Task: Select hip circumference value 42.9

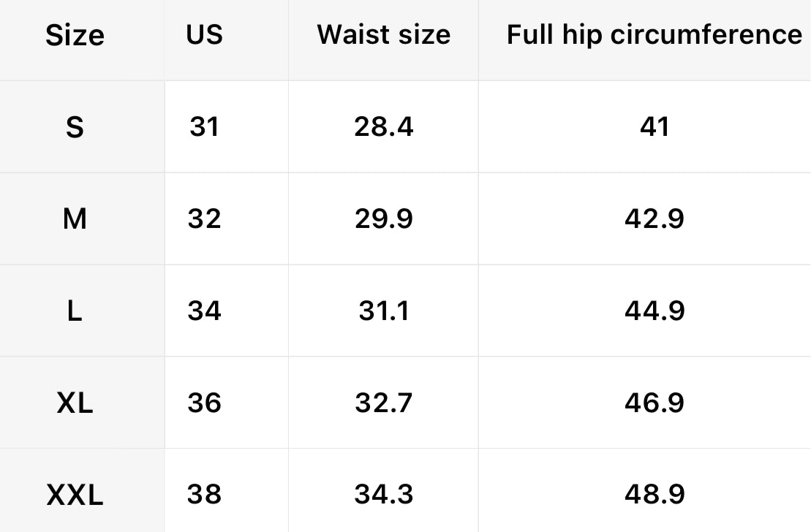Action: [x=654, y=219]
